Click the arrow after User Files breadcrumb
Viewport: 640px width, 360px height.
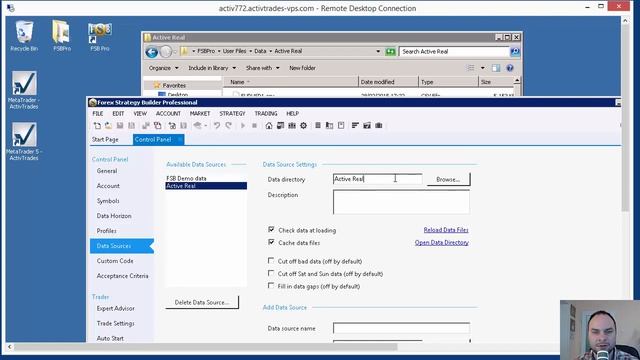point(251,51)
